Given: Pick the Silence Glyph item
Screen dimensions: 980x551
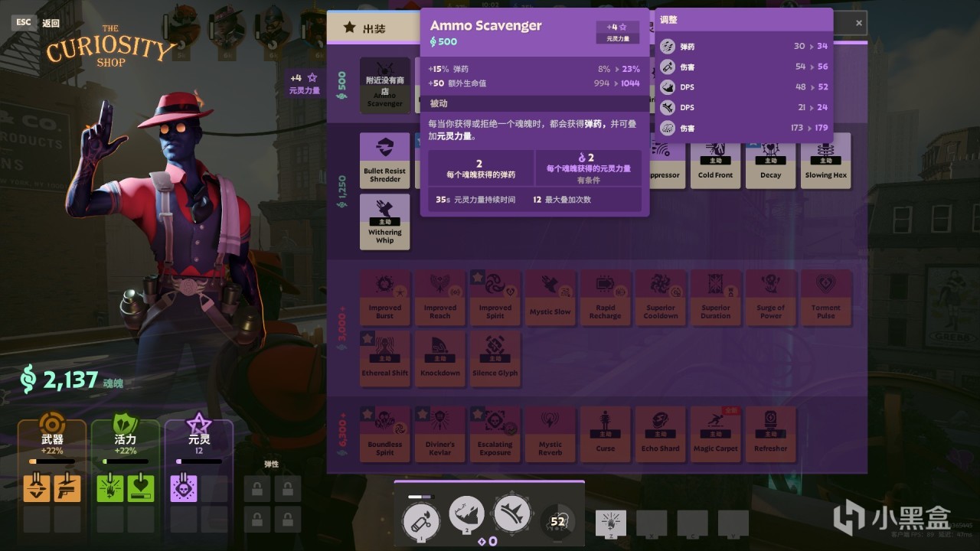Looking at the screenshot, I should point(495,358).
